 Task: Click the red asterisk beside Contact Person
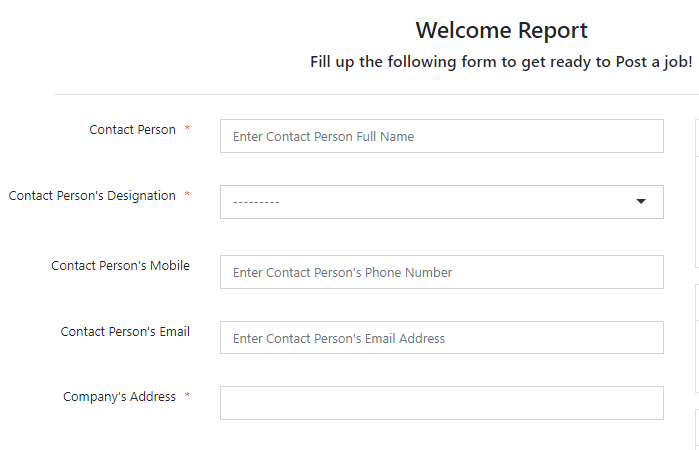pyautogui.click(x=187, y=130)
